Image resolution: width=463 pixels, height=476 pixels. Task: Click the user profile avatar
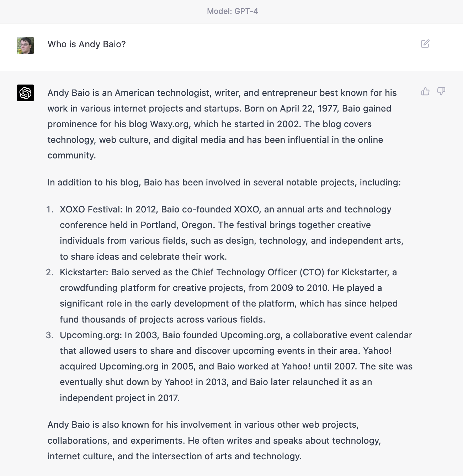click(x=25, y=45)
